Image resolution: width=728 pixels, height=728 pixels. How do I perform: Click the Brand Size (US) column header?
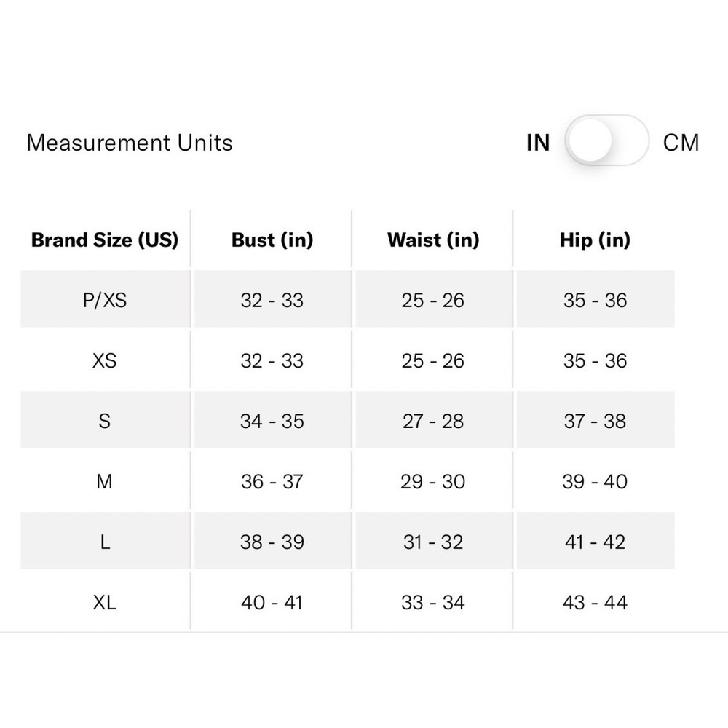click(105, 240)
